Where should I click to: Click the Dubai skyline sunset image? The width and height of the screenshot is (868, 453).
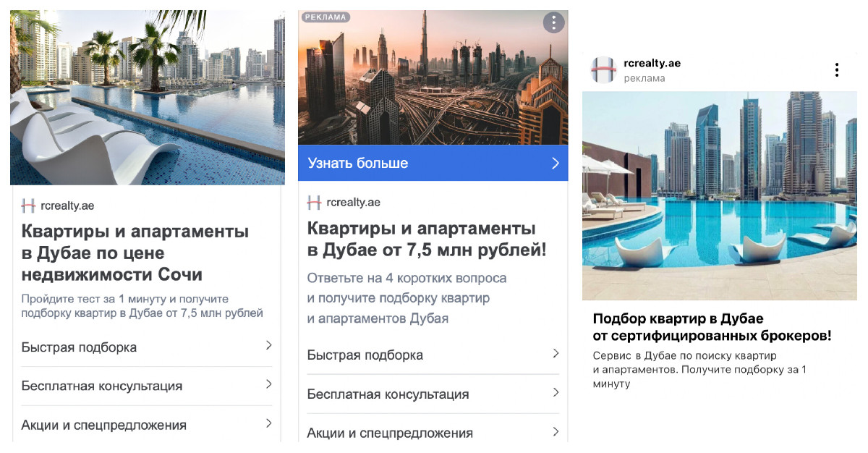(x=433, y=77)
